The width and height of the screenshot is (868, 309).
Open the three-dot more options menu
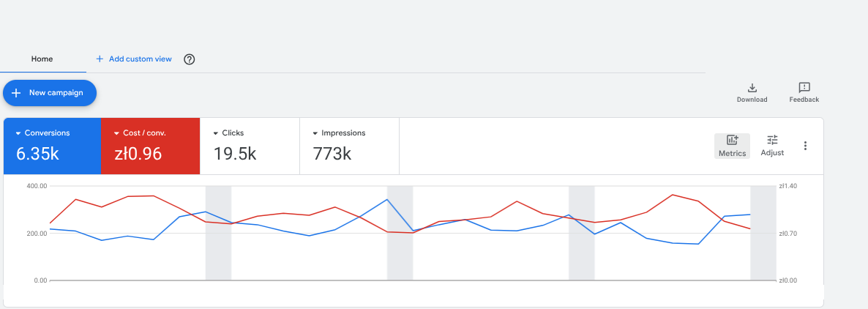(806, 146)
